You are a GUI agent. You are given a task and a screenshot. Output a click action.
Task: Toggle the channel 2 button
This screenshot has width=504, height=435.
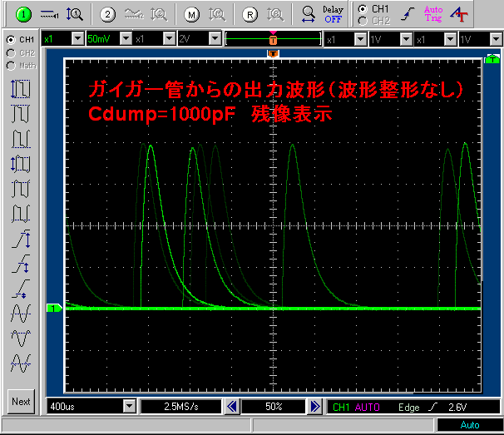107,14
